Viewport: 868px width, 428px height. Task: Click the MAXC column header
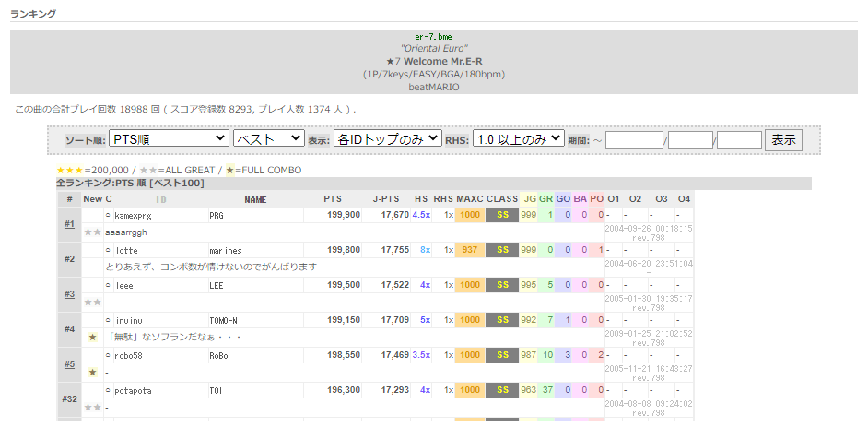click(469, 199)
